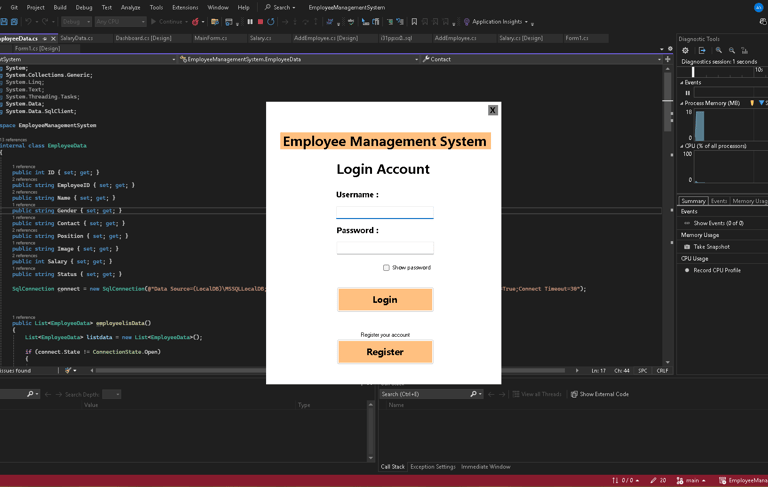
Task: Switch to the Exception Settings tab
Action: click(x=432, y=466)
